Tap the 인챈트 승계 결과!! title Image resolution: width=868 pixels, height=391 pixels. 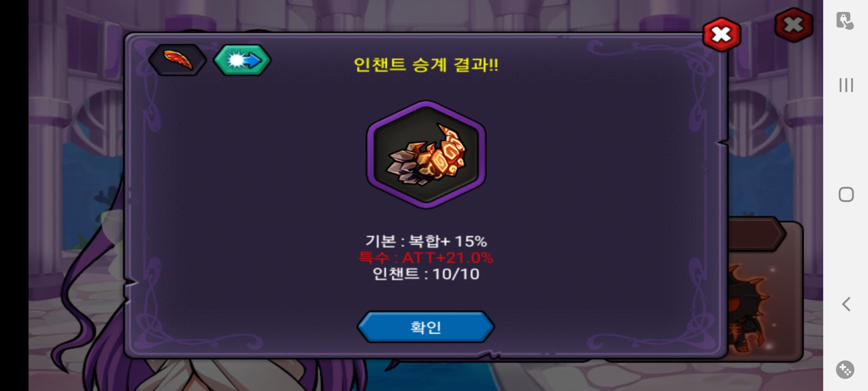click(x=426, y=65)
